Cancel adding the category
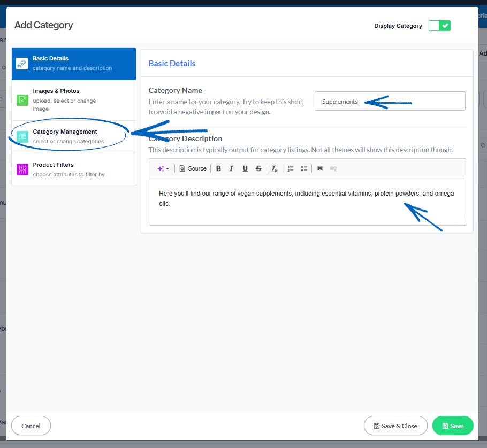The width and height of the screenshot is (487, 448). point(31,426)
